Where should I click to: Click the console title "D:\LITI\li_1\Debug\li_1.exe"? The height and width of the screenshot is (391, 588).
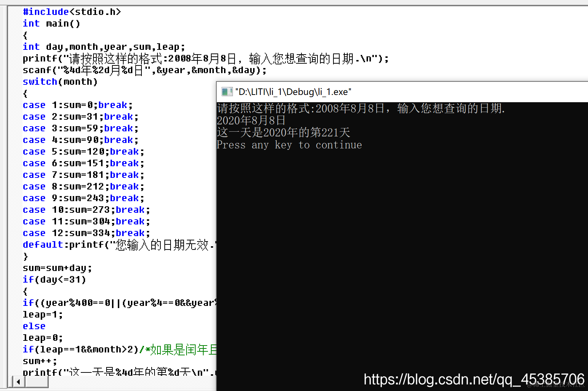click(x=293, y=92)
